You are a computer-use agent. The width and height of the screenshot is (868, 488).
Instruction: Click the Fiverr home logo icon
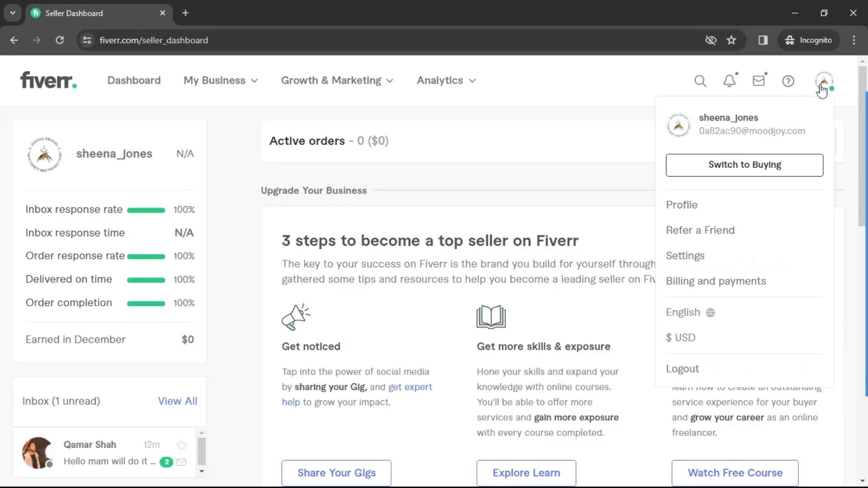coord(47,80)
